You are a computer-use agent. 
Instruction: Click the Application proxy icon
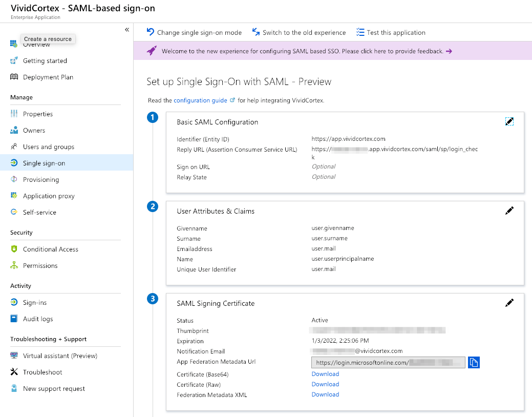(x=14, y=195)
